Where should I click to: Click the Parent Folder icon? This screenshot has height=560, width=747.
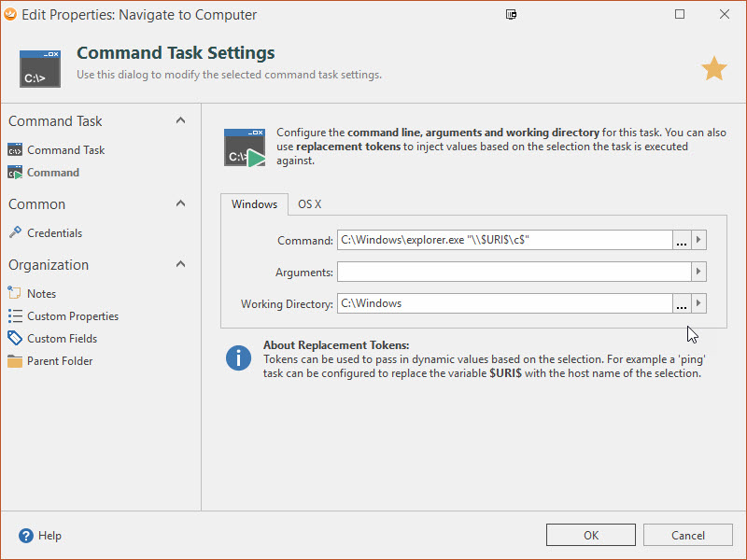tap(15, 361)
